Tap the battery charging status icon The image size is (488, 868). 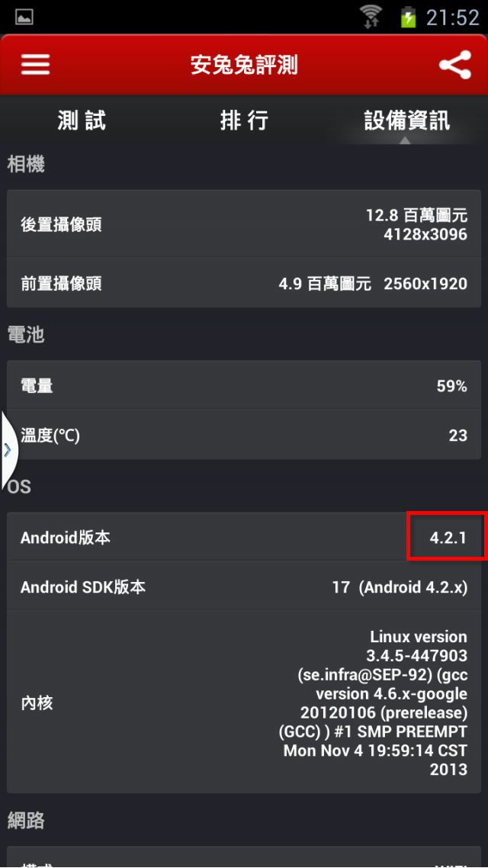(409, 17)
